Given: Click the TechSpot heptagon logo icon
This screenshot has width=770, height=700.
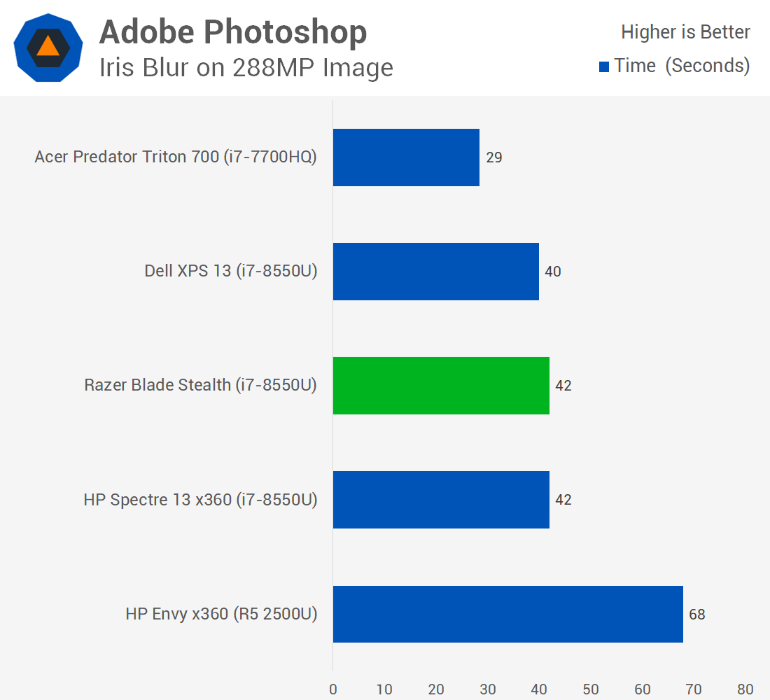Looking at the screenshot, I should pyautogui.click(x=48, y=48).
